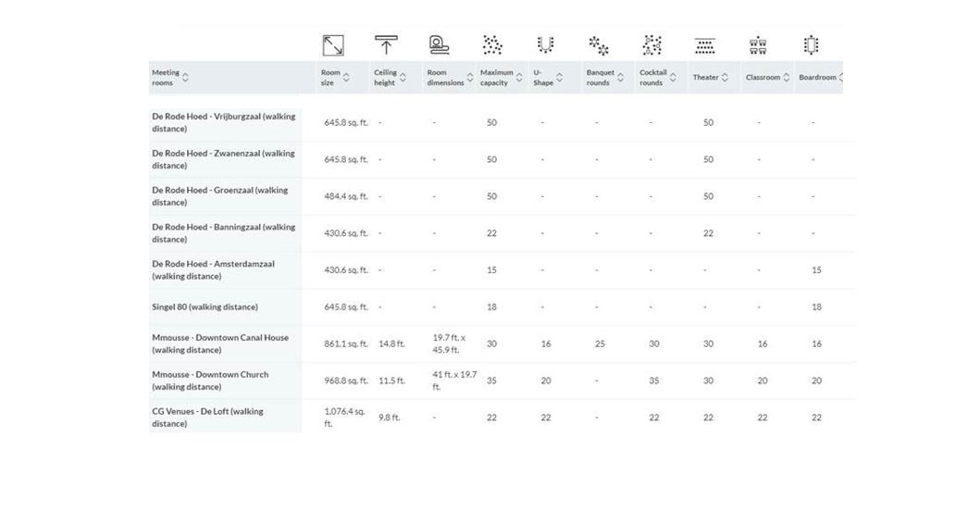Select De Rode Hoed - Groenzaal row name
Screen dimensions: 980x512
point(220,196)
